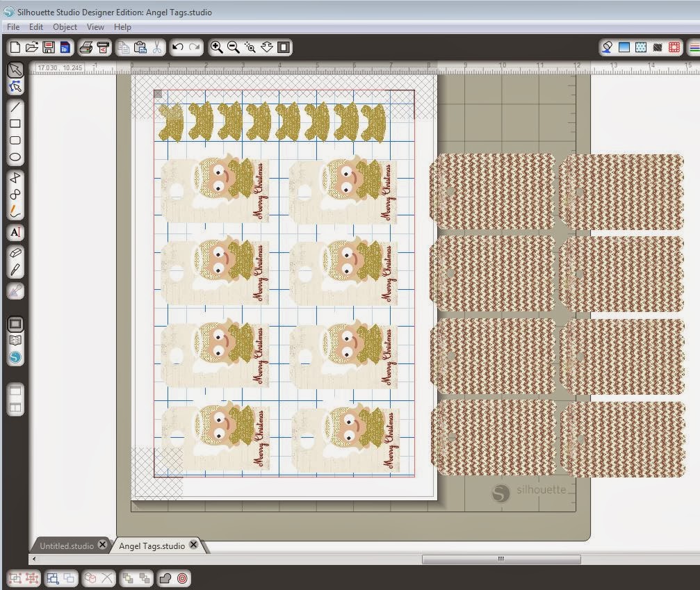Click the scrollbar left arrow
This screenshot has width=700, height=590.
click(34, 559)
